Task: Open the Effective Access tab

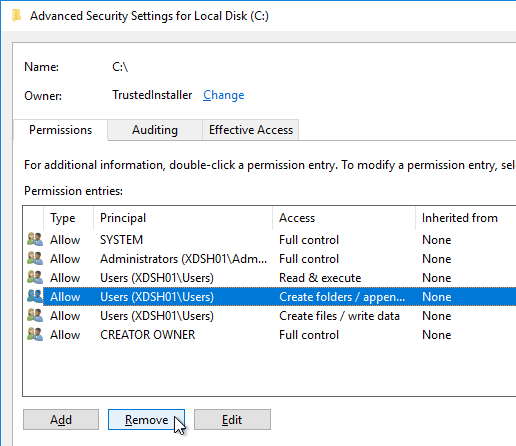Action: tap(251, 130)
